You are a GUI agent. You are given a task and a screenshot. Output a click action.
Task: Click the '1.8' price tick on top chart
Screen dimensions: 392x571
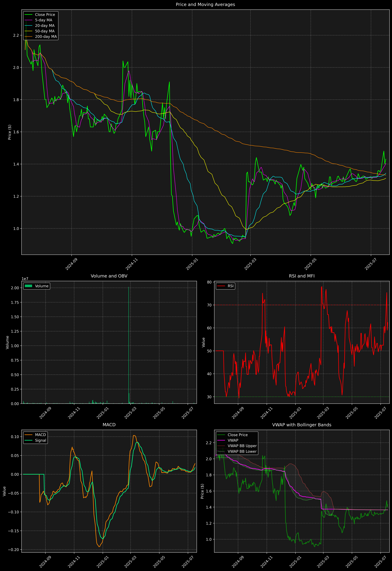tap(16, 100)
